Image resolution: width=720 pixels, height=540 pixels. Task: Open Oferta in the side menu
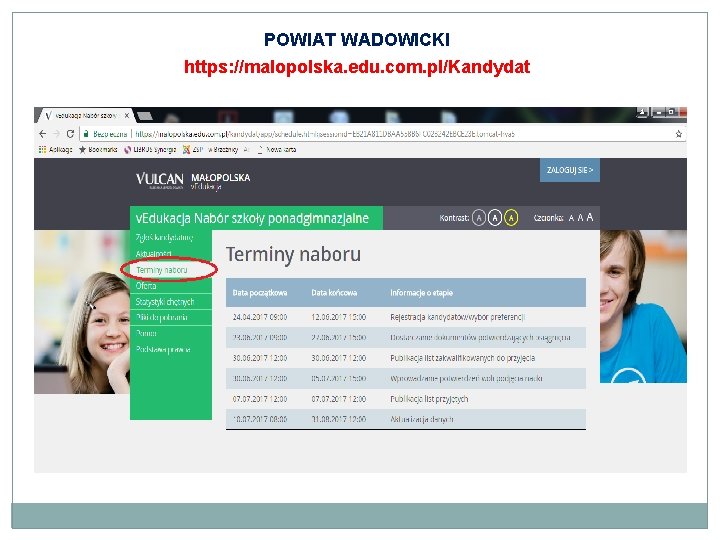[146, 286]
